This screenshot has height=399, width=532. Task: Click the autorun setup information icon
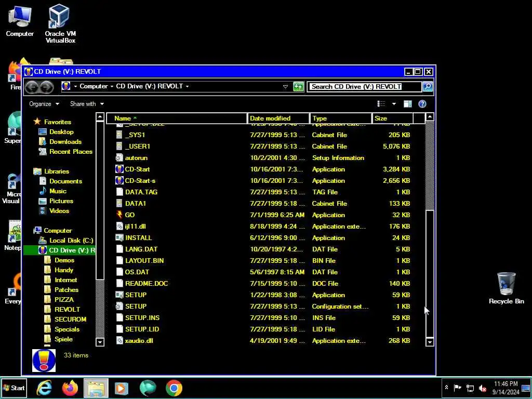[x=119, y=158]
